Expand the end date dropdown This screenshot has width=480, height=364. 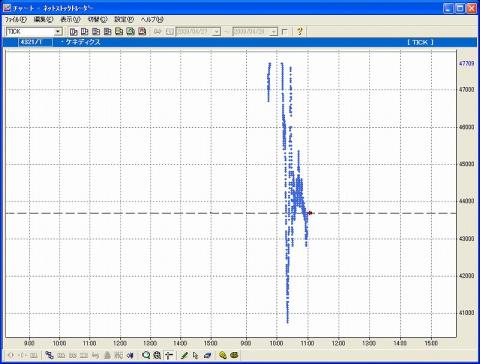[274, 32]
